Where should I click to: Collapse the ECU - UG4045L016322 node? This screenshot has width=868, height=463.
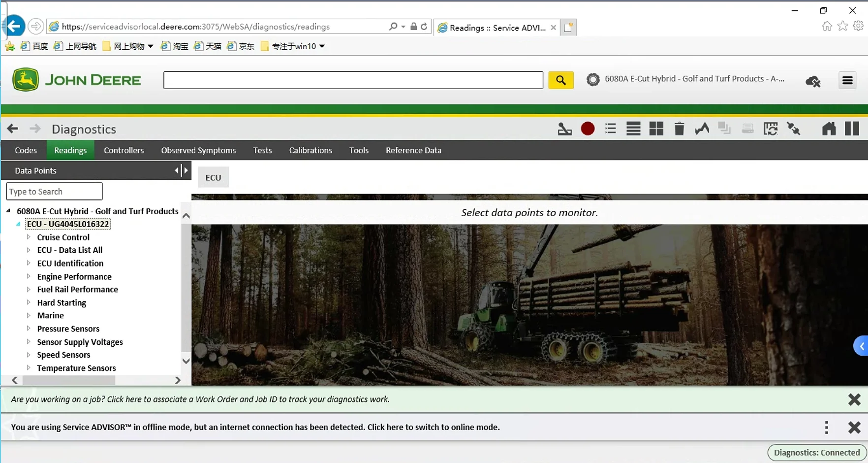(x=18, y=224)
